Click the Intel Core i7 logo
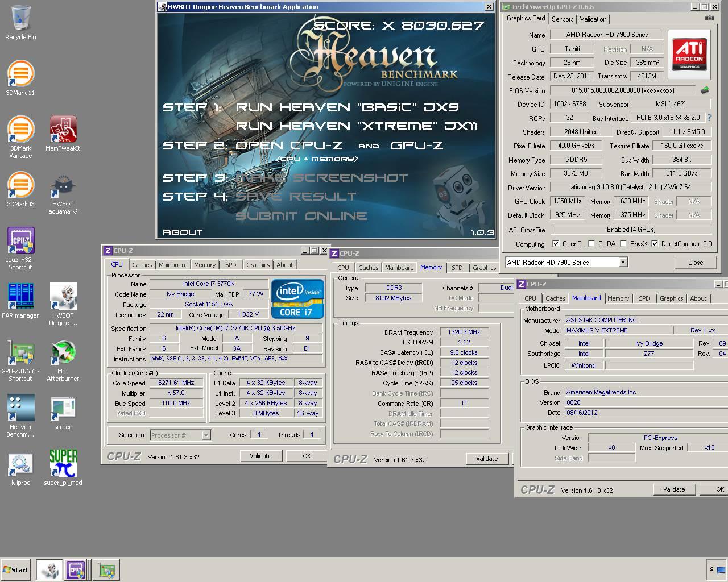The image size is (728, 582). 298,298
